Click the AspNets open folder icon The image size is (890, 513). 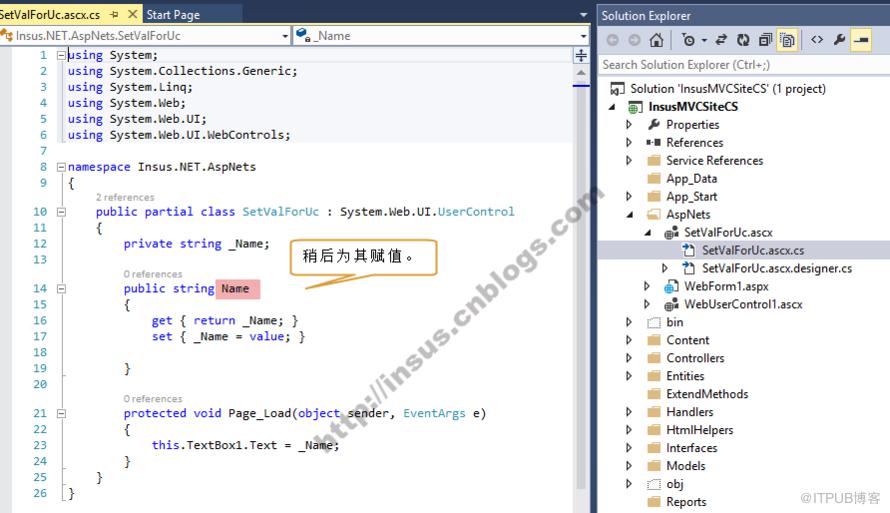[654, 215]
